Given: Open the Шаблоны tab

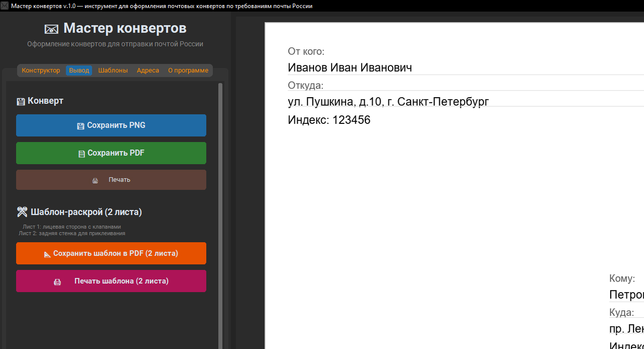Looking at the screenshot, I should 113,71.
